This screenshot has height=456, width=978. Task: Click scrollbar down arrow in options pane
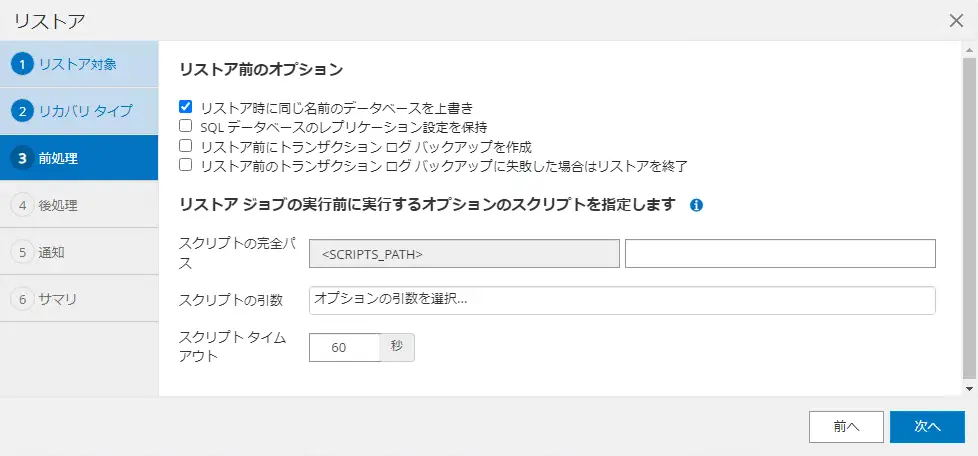click(969, 388)
